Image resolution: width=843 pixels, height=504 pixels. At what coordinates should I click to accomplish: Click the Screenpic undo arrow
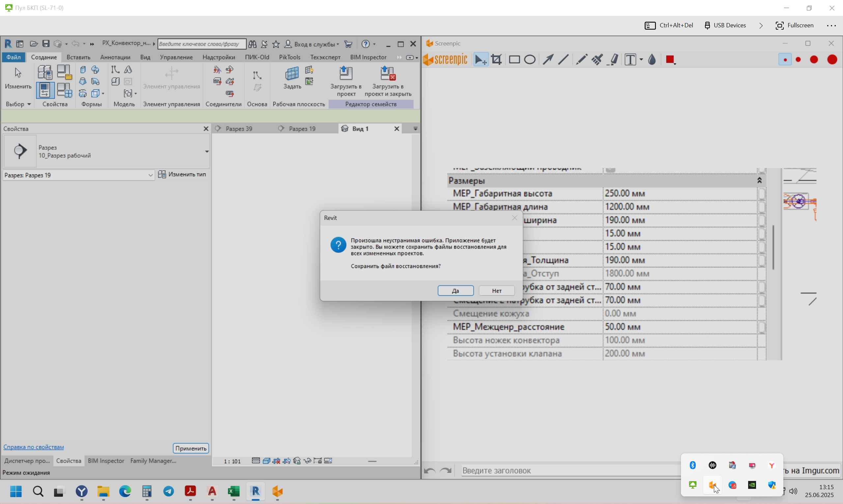[430, 471]
